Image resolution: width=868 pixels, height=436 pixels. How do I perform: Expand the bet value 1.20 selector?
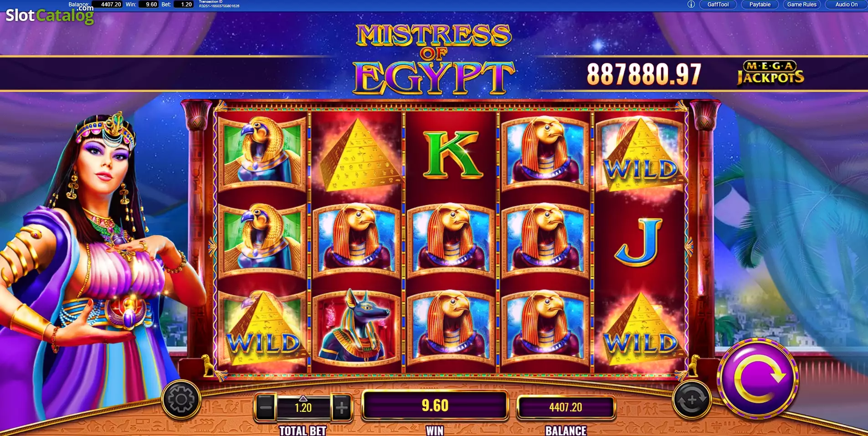[303, 407]
